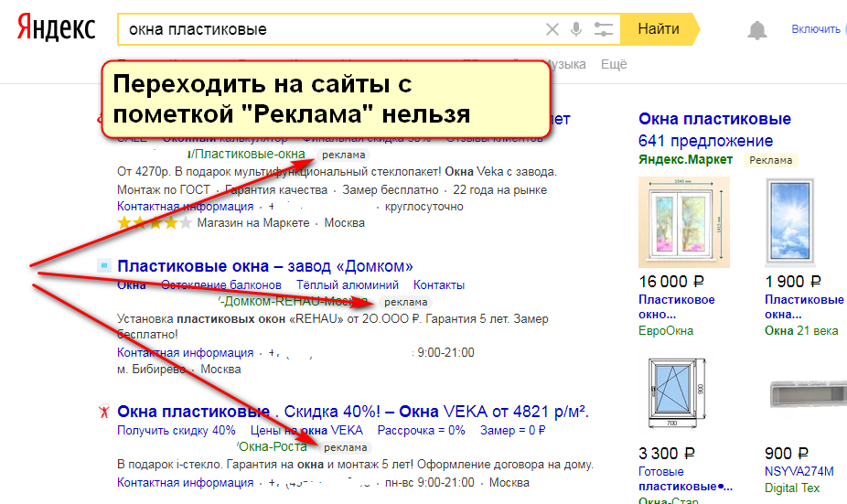Click 'Контактная информация' under Окна-Роста ad
Viewport: 847px width, 504px height.
tap(186, 482)
